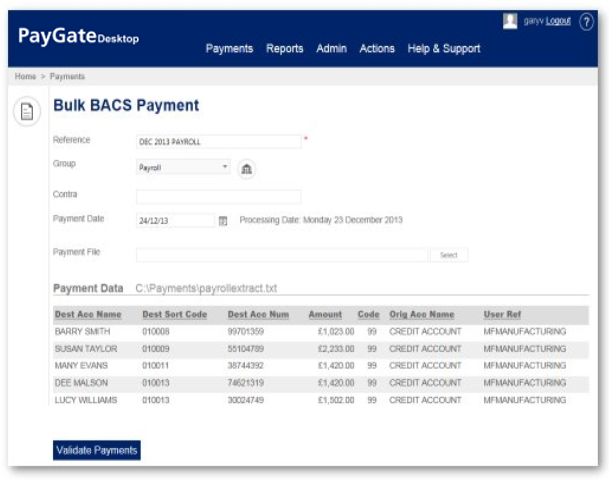Click the Logout link

[558, 21]
